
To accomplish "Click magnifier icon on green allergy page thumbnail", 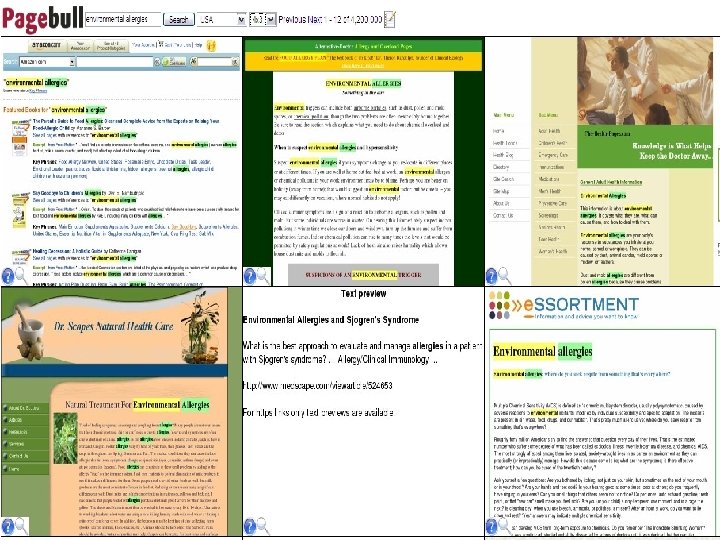I will [x=263, y=276].
